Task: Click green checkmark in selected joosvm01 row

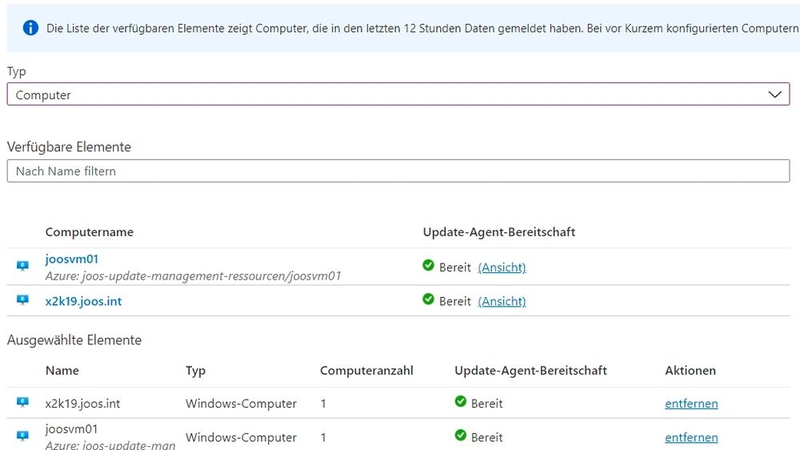Action: [460, 436]
